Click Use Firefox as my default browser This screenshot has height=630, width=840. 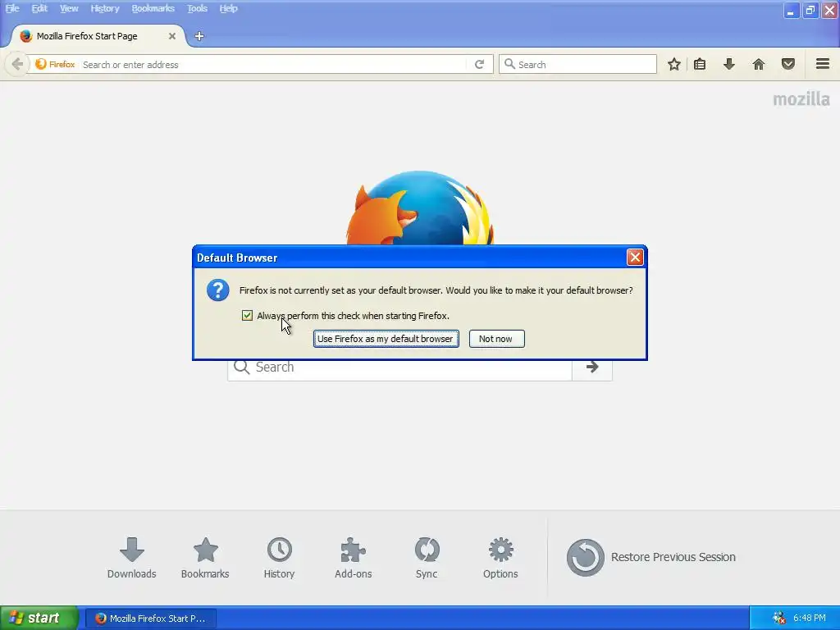pos(386,339)
